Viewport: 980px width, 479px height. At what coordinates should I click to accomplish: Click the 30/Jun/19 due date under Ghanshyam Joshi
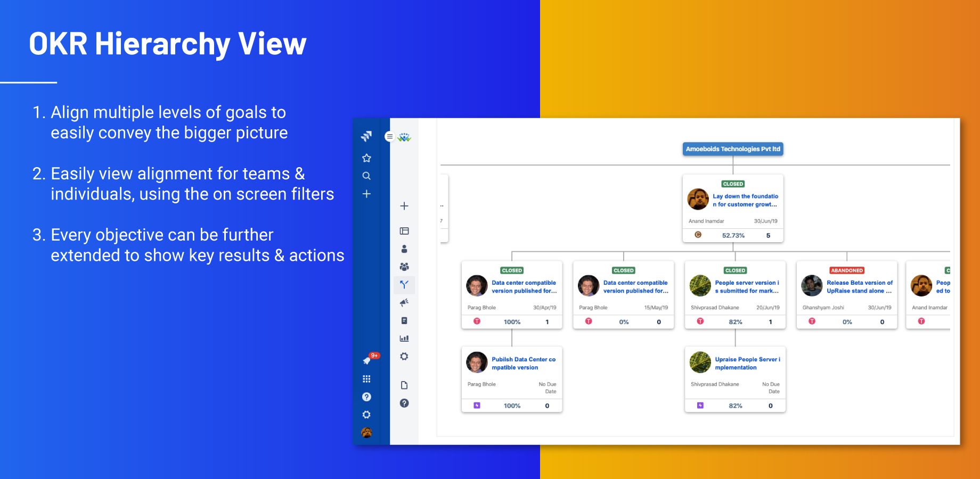click(x=879, y=308)
